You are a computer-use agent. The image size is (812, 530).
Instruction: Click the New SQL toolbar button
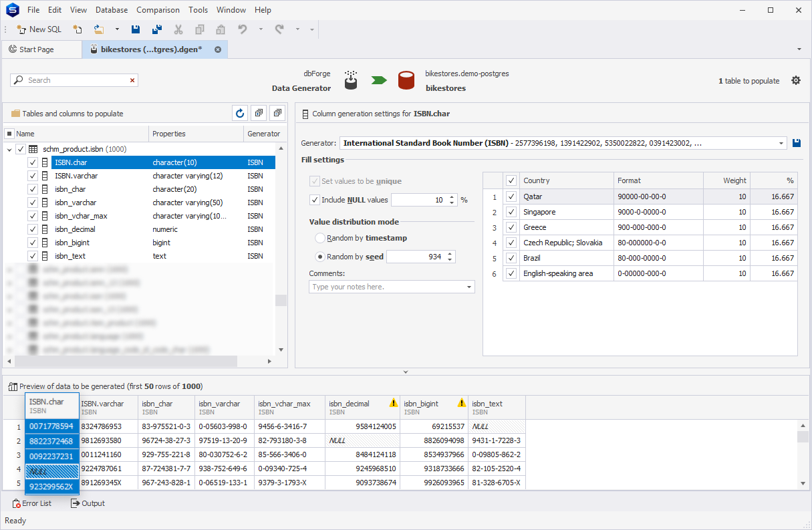39,29
